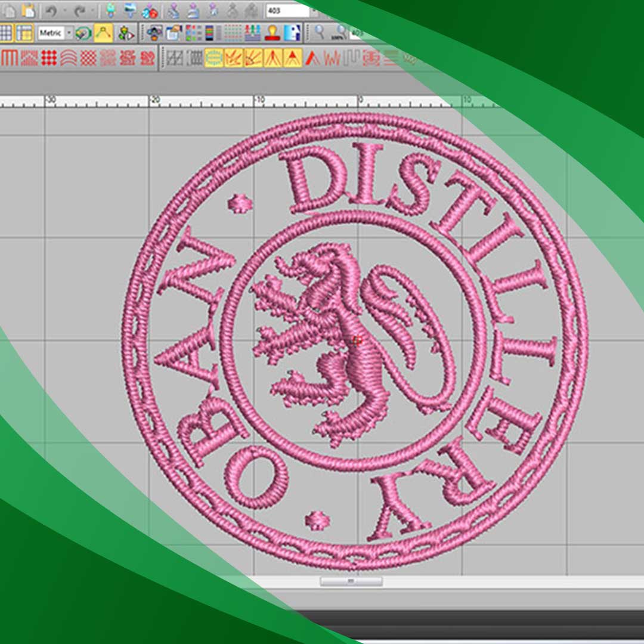The width and height of the screenshot is (644, 644).
Task: Select the red stamp tool icon
Action: coord(273,33)
